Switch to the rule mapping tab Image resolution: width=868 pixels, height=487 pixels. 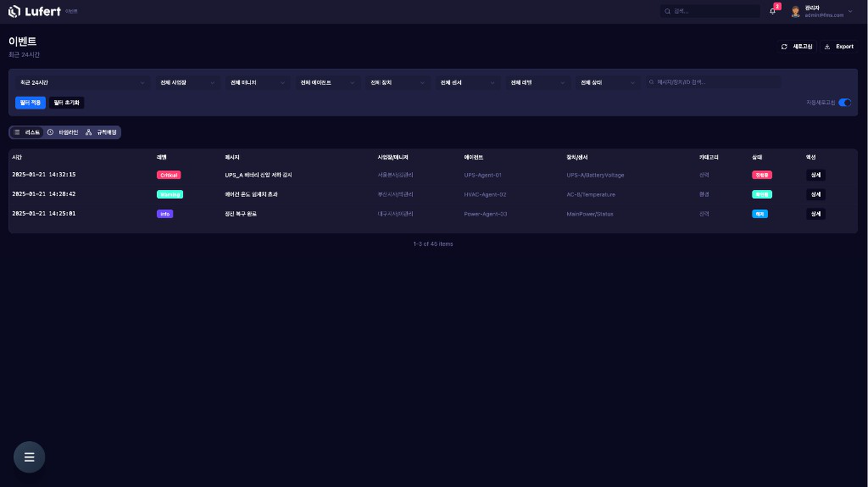[x=101, y=132]
